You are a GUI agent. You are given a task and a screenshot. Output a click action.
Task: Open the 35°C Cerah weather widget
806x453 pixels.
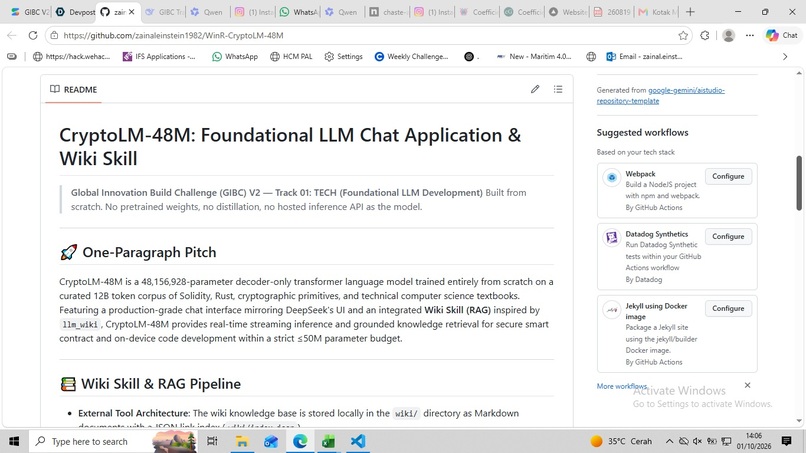(x=621, y=441)
